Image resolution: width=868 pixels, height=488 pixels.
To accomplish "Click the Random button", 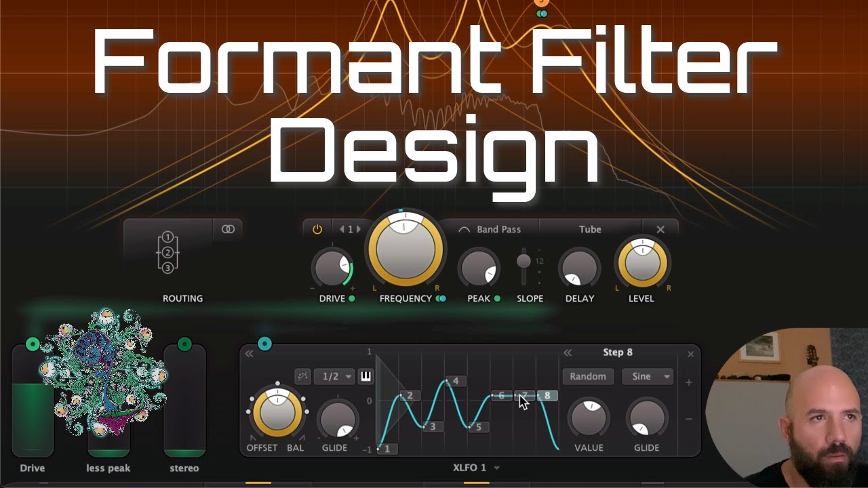I will click(588, 376).
